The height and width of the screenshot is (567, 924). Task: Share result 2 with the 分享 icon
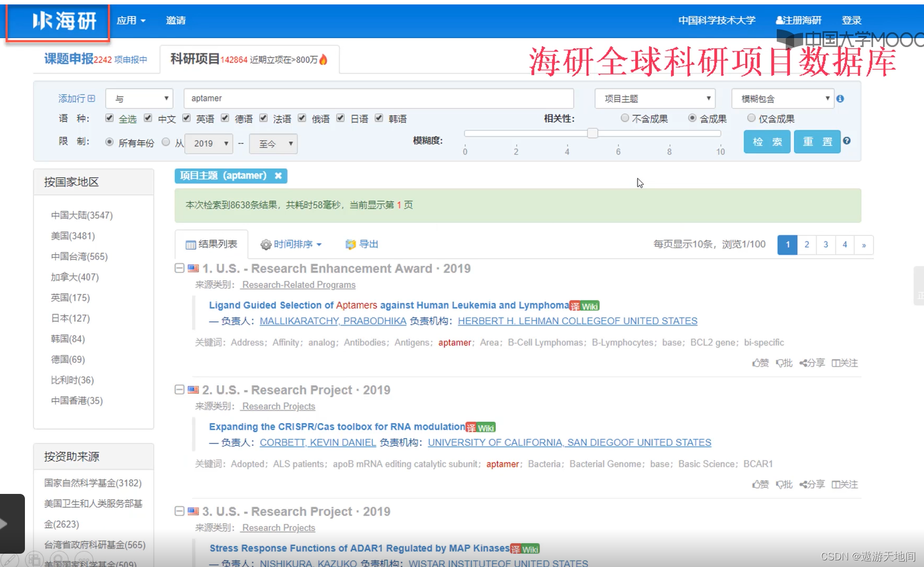point(812,484)
